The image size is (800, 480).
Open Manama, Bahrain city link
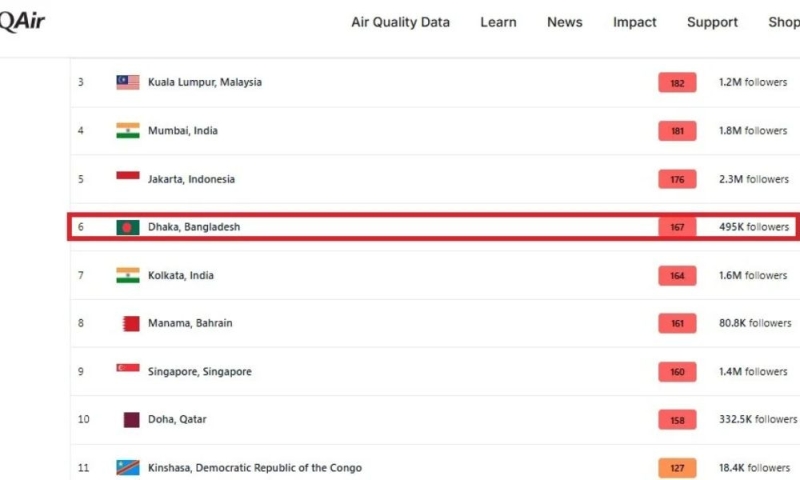(190, 323)
